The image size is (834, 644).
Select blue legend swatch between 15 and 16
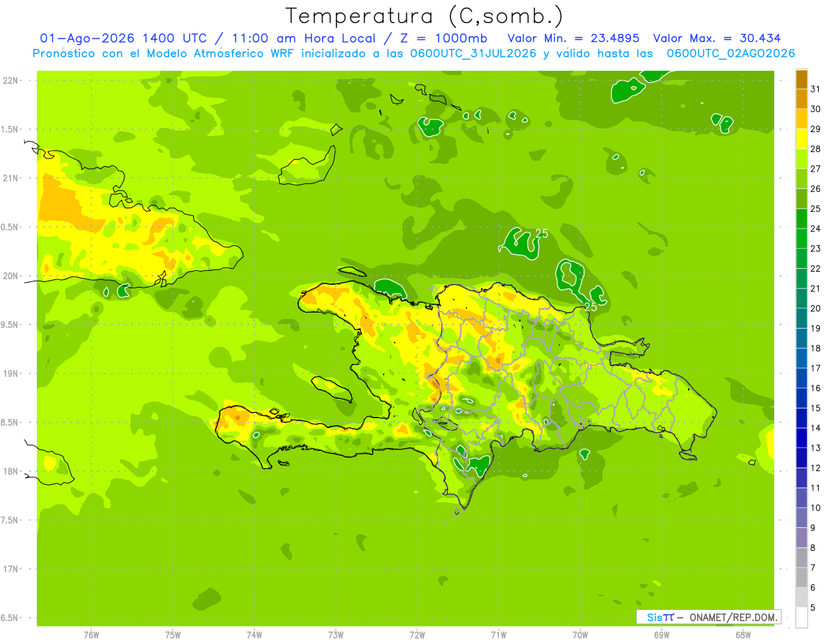(x=801, y=398)
